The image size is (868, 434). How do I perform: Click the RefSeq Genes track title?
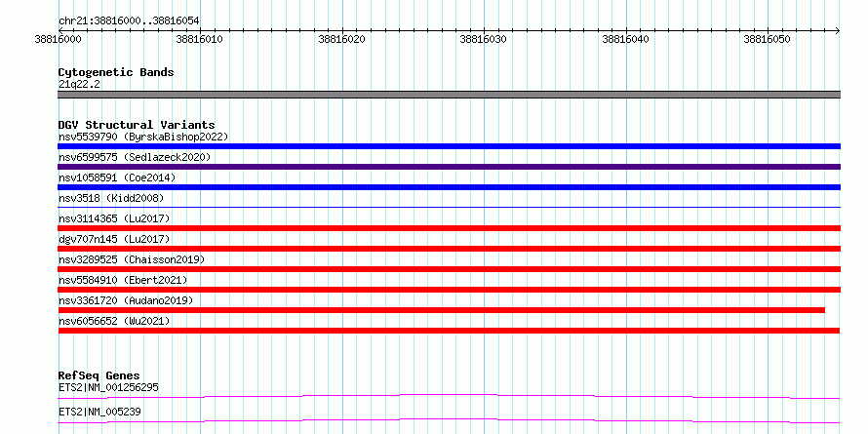click(99, 375)
